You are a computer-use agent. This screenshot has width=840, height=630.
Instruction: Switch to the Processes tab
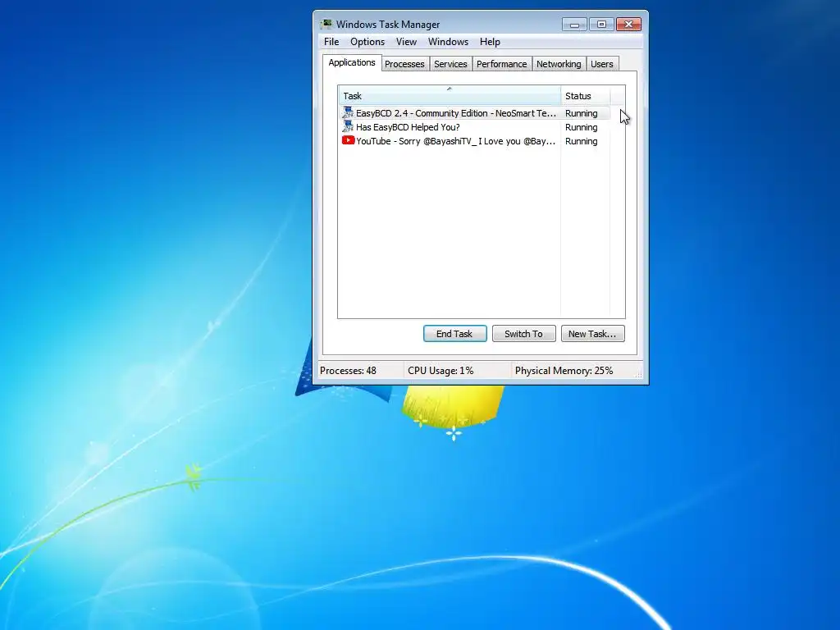(x=404, y=64)
